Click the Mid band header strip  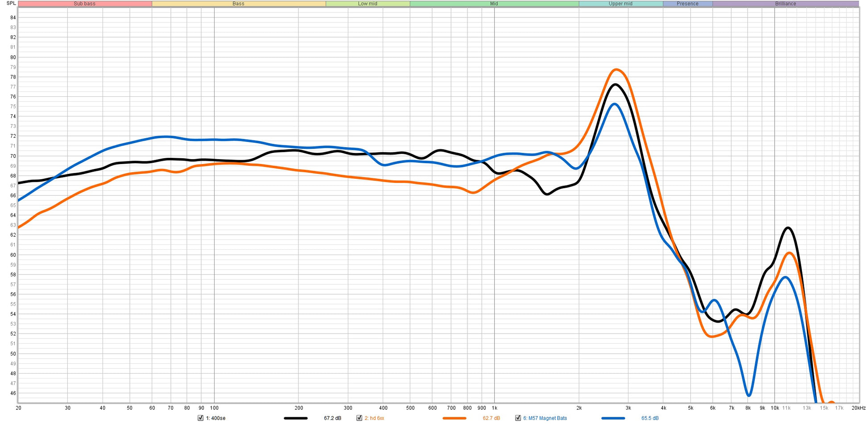[493, 4]
